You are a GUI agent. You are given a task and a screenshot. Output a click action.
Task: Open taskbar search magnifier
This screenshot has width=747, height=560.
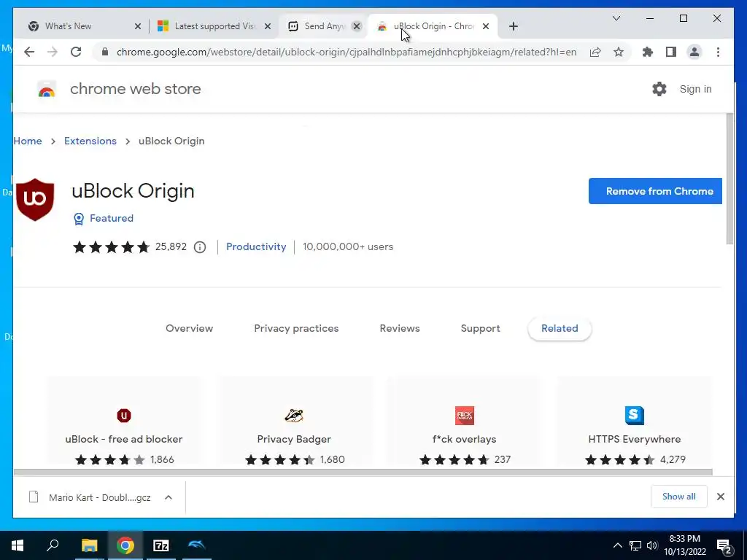[x=53, y=545]
